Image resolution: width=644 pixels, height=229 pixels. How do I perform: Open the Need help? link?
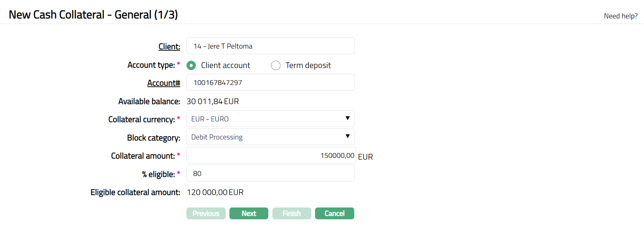(x=620, y=16)
